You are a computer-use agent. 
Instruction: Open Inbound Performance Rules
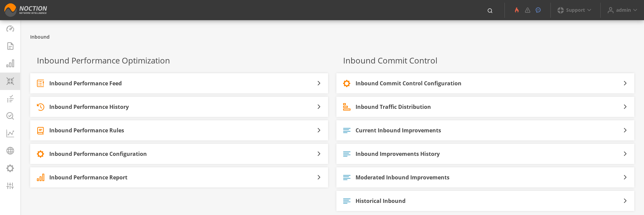tap(179, 130)
